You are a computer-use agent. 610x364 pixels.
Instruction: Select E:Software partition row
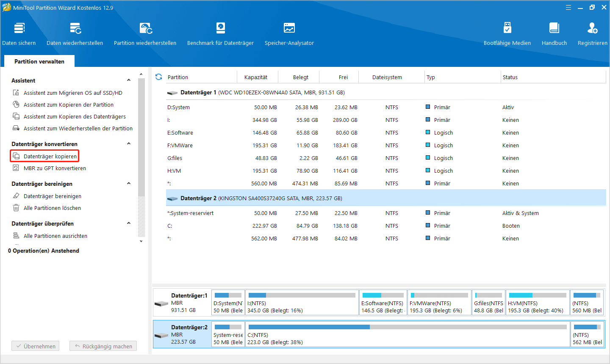[386, 132]
